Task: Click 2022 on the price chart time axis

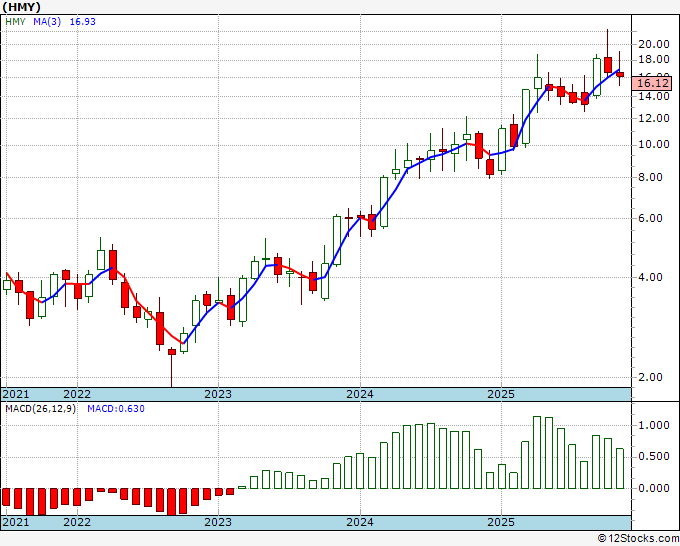Action: click(77, 394)
